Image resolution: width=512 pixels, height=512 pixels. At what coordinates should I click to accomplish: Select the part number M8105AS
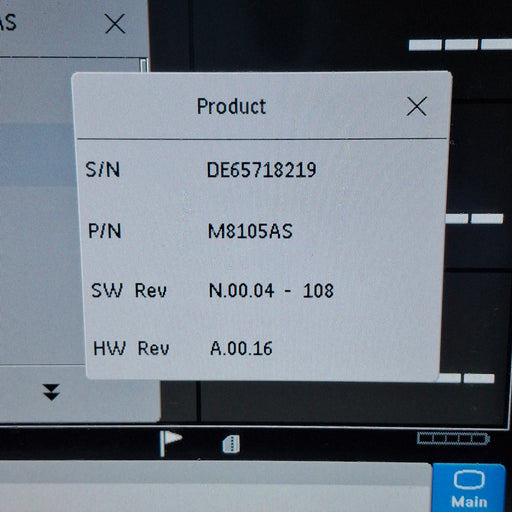point(250,231)
